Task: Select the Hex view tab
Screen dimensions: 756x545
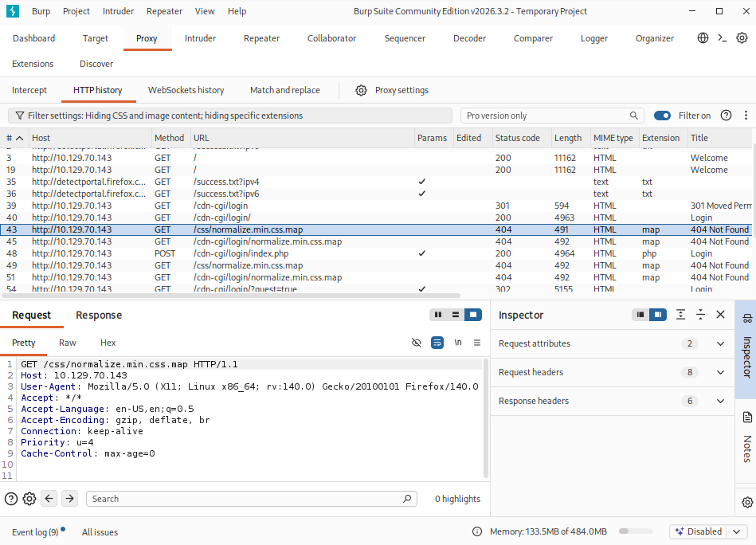Action: point(108,343)
